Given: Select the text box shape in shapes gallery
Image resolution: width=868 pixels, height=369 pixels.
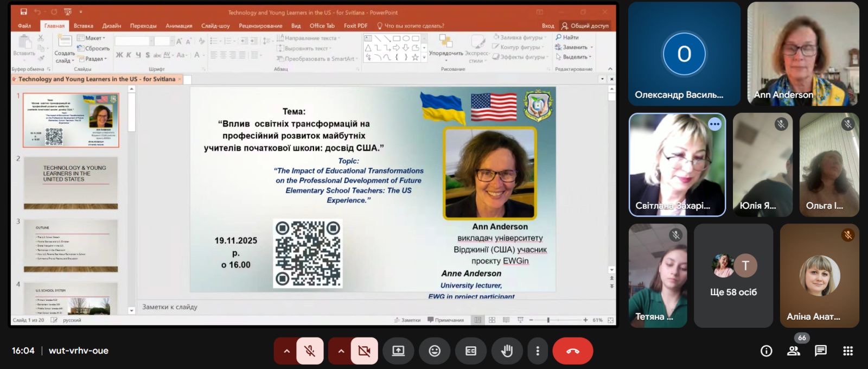Looking at the screenshot, I should coord(368,39).
